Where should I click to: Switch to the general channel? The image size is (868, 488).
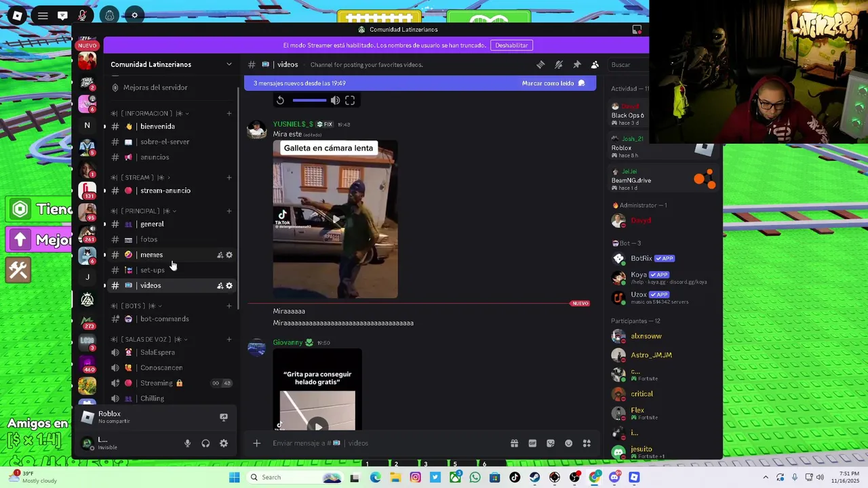click(171, 224)
